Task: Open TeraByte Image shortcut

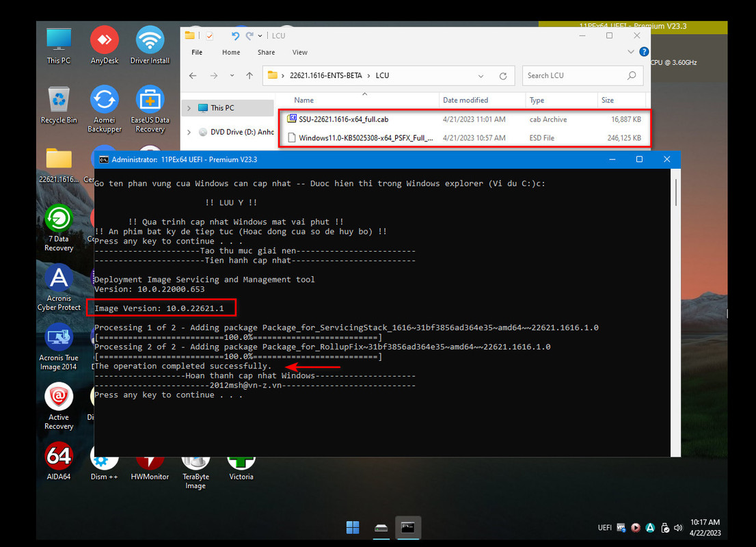Action: coord(195,472)
